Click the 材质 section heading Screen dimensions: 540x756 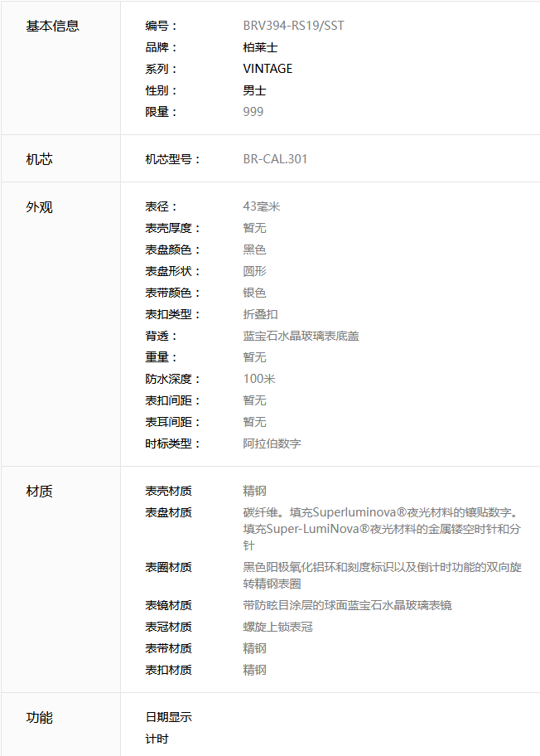39,492
